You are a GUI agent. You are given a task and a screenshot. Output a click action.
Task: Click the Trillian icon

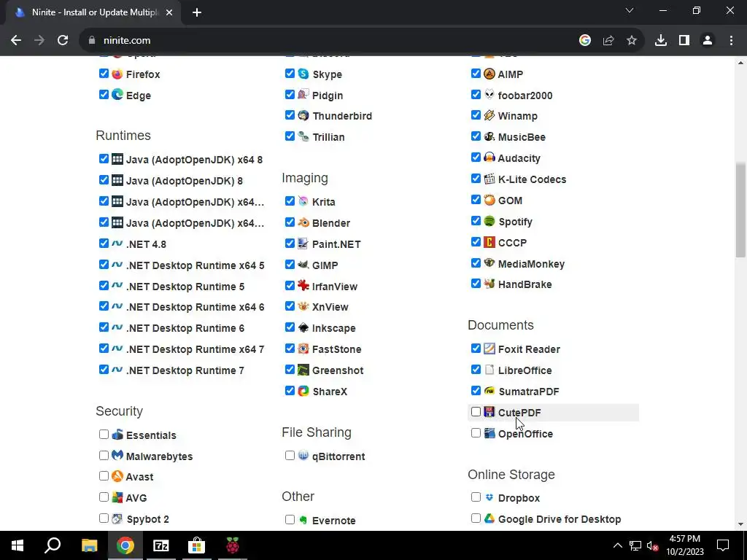[303, 136]
